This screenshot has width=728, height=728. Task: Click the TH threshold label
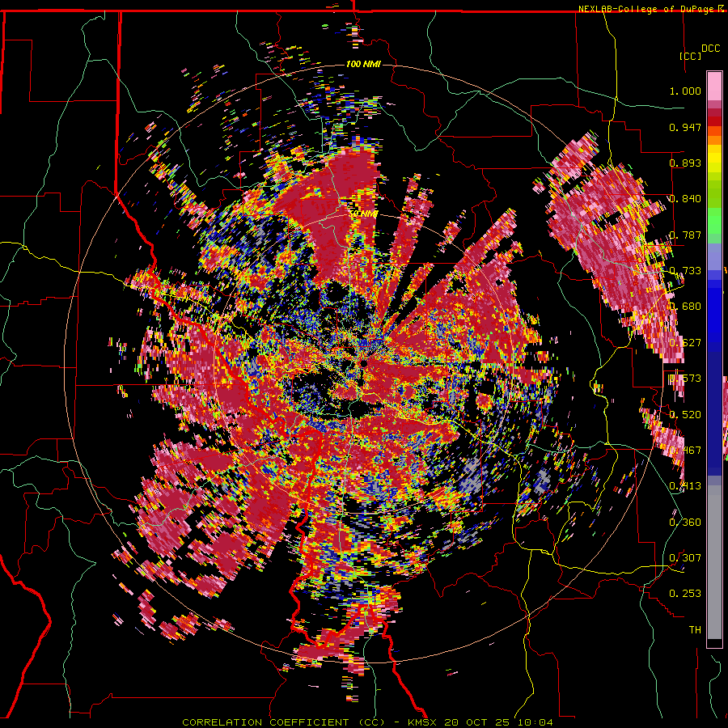(x=695, y=629)
